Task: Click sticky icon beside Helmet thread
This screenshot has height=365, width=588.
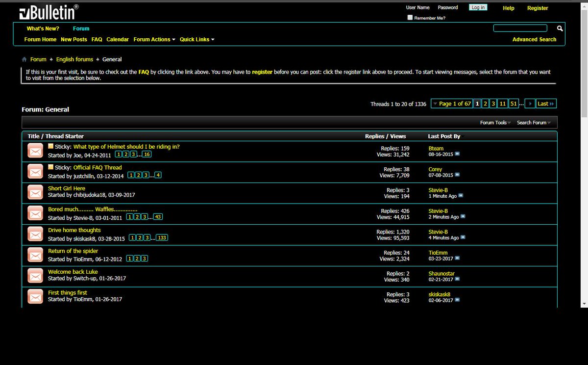Action: tap(50, 146)
